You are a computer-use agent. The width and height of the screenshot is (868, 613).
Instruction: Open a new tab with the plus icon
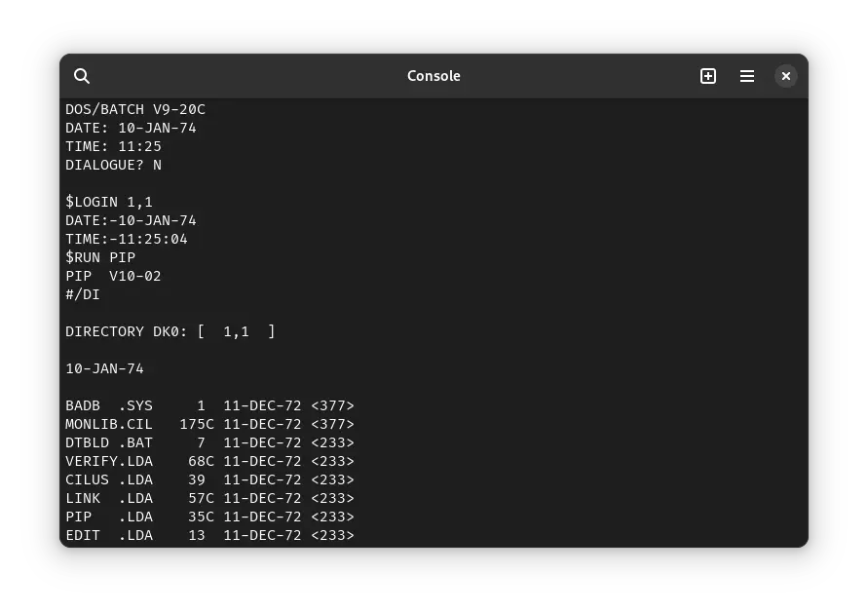click(x=708, y=76)
